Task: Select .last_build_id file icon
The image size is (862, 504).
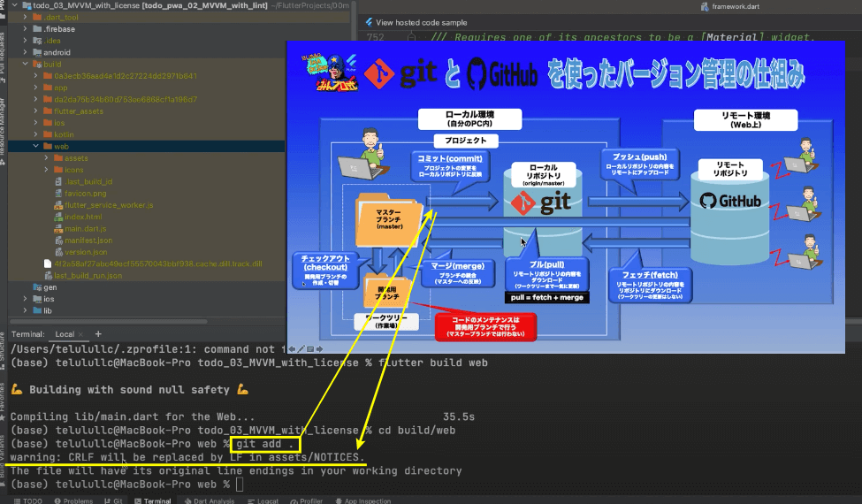Action: (58, 181)
